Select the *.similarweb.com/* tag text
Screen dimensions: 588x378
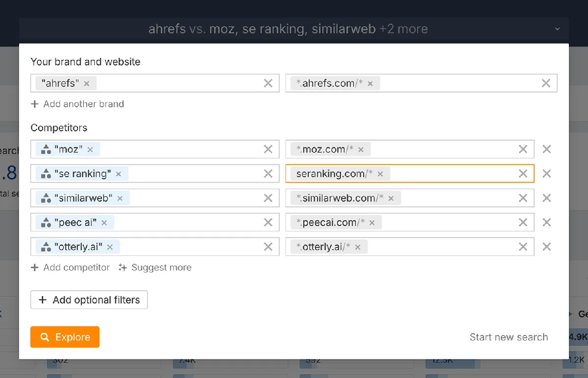click(341, 198)
